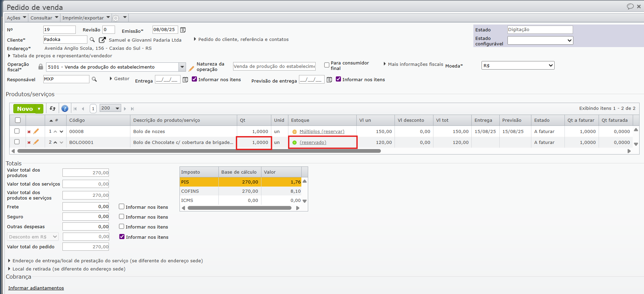The height and width of the screenshot is (294, 644).
Task: Select the checkbox for item 00008
Action: pyautogui.click(x=17, y=131)
